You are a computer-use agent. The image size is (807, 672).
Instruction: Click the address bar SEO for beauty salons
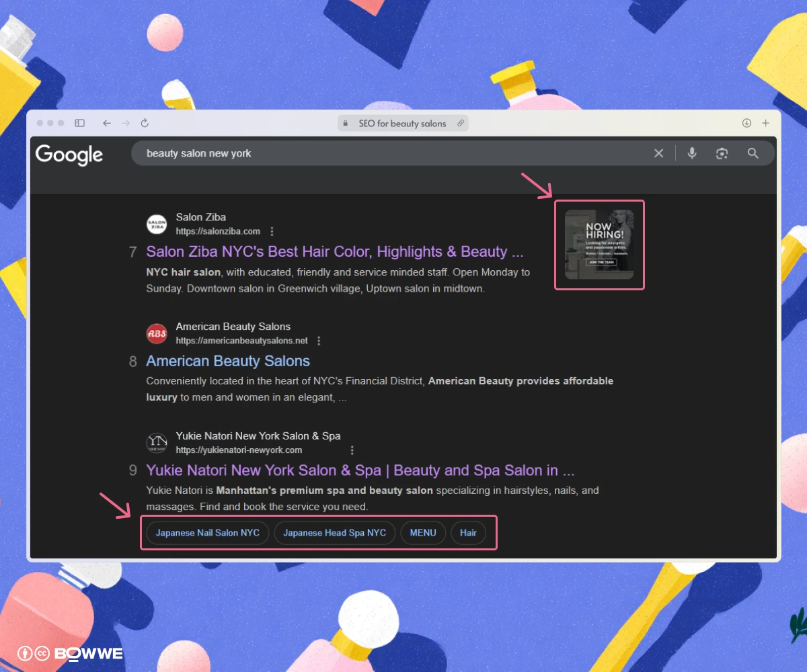click(403, 124)
